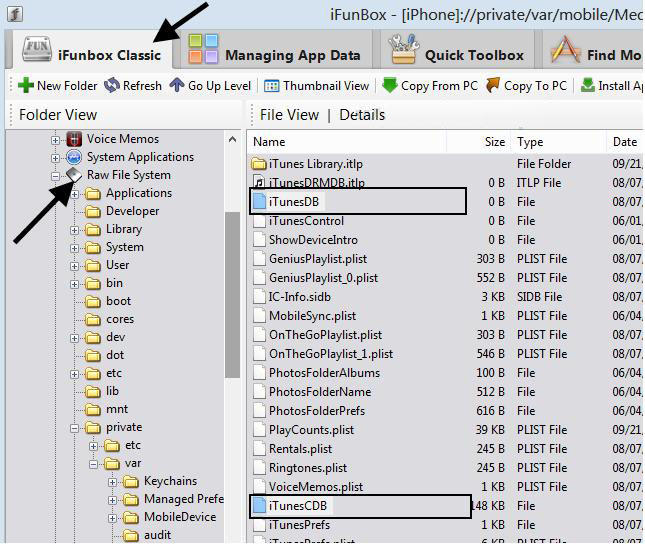Click the Go Up Level arrow icon
645x544 pixels.
[x=177, y=85]
